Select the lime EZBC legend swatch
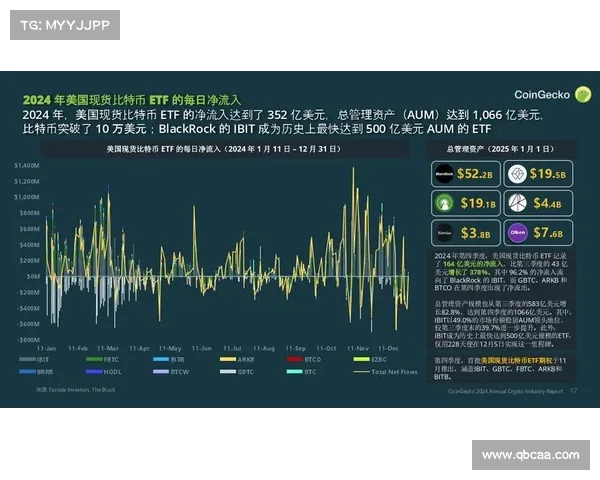600x480 pixels. 361,359
